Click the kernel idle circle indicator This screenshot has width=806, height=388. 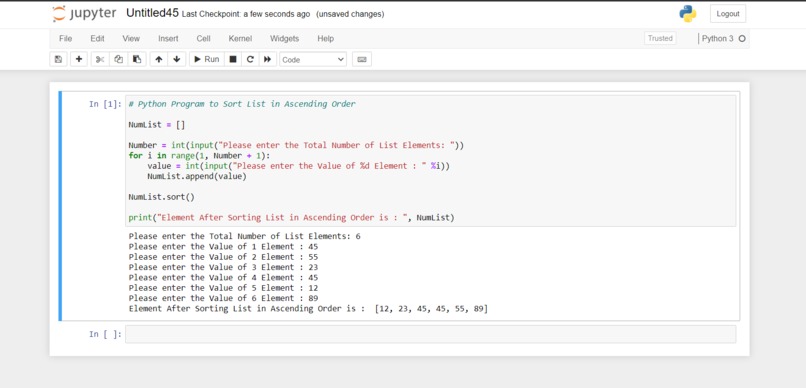click(742, 39)
